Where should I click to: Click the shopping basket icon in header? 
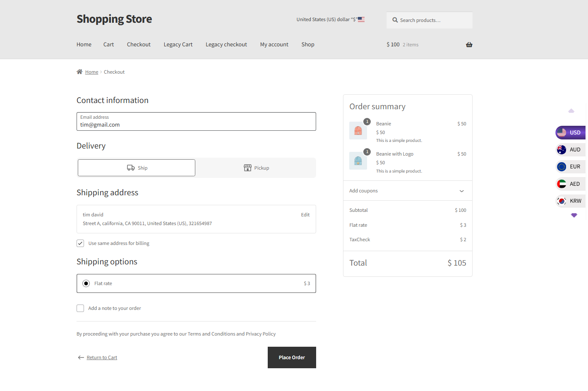point(469,45)
